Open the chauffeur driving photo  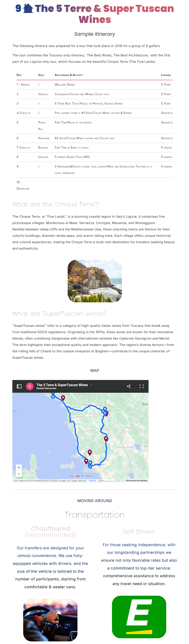pos(50,620)
